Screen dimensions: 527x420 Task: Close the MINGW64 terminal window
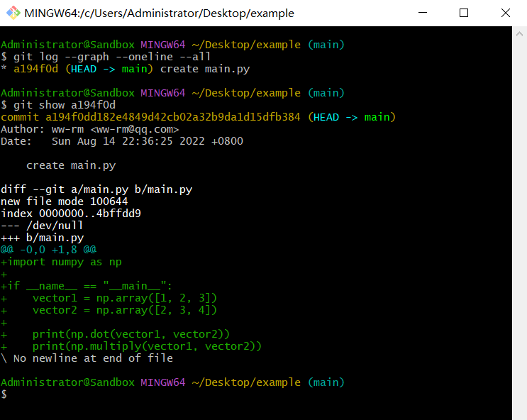tap(505, 13)
